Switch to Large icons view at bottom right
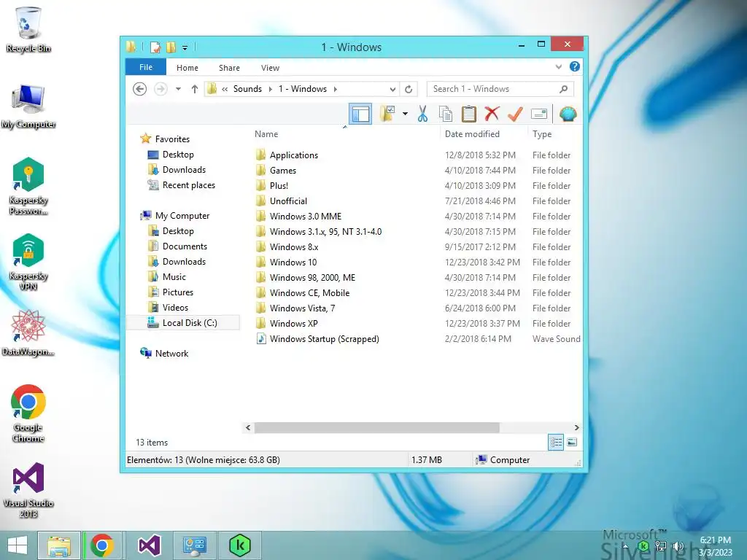Viewport: 747px width, 560px height. pos(572,443)
